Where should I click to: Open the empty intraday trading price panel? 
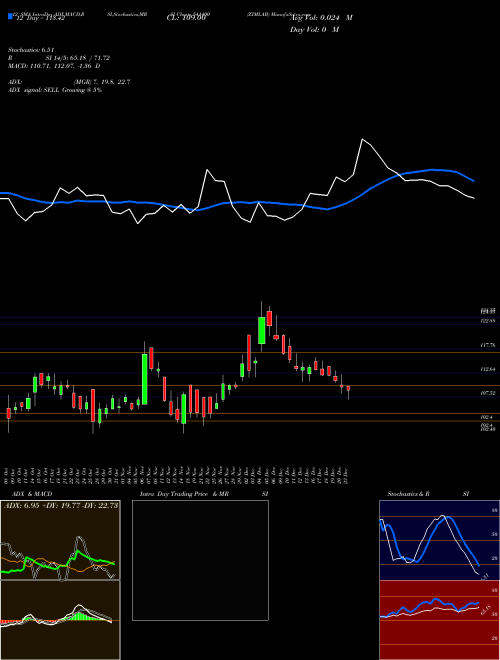200,560
